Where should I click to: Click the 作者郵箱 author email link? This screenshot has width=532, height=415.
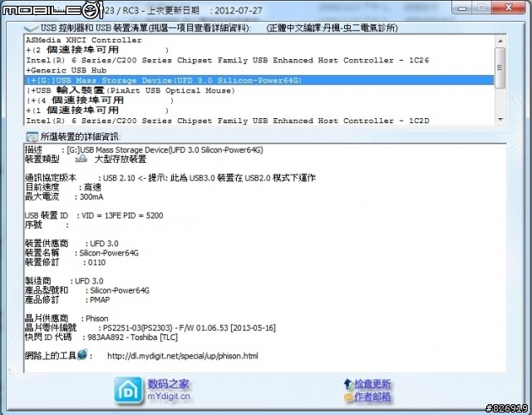(x=372, y=397)
